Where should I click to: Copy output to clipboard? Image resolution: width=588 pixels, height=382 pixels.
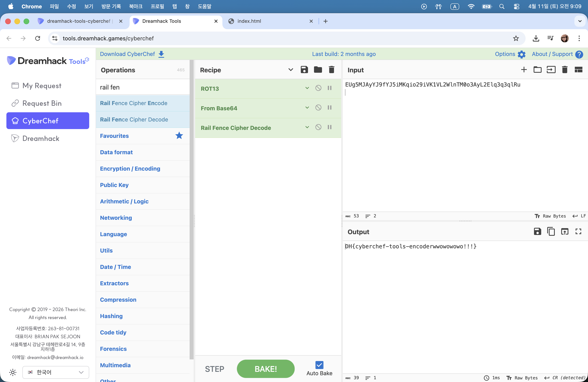[551, 232]
